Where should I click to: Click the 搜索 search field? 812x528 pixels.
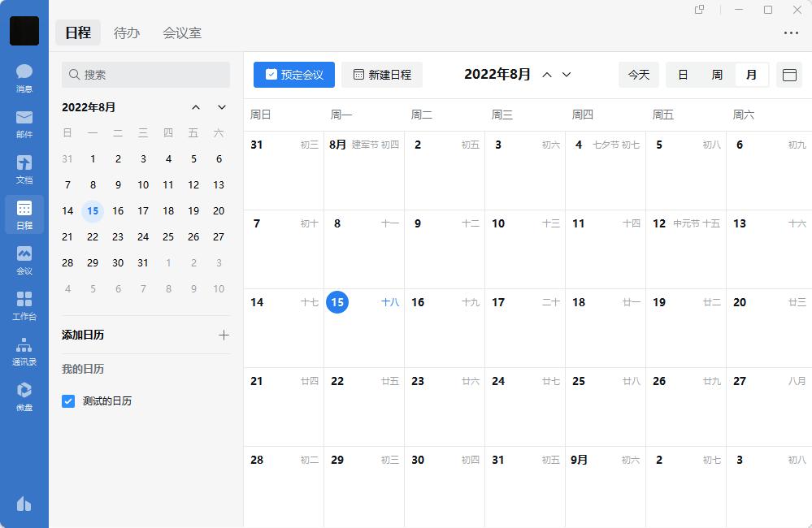(x=146, y=75)
